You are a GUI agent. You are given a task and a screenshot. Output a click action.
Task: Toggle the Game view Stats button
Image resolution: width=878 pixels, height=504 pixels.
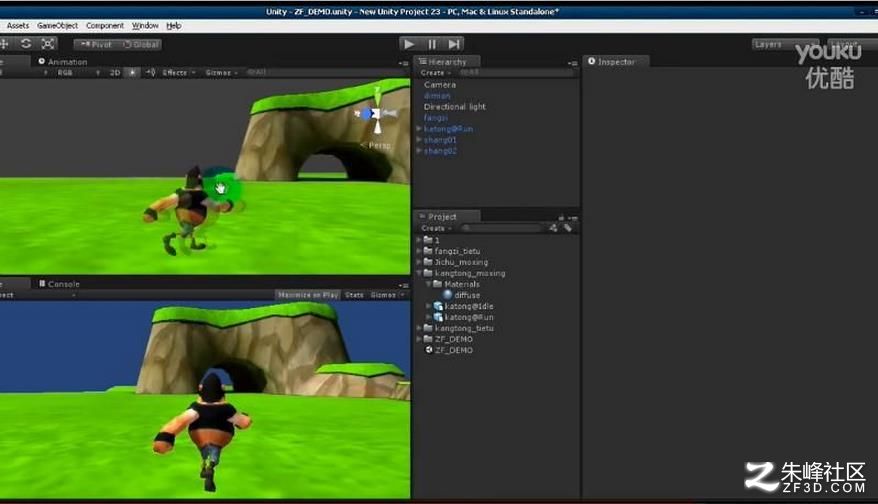click(x=354, y=295)
